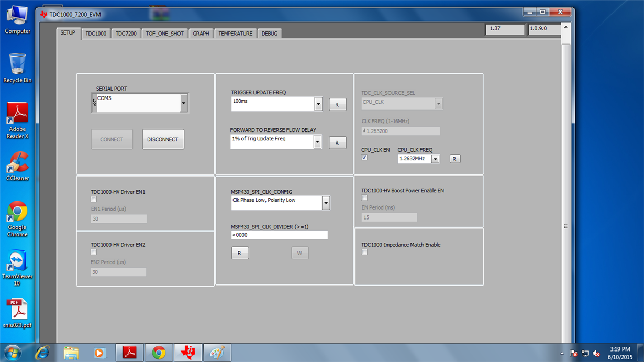Enable TDC1000-HV Driver EN2 checkbox
644x362 pixels.
pos(94,252)
